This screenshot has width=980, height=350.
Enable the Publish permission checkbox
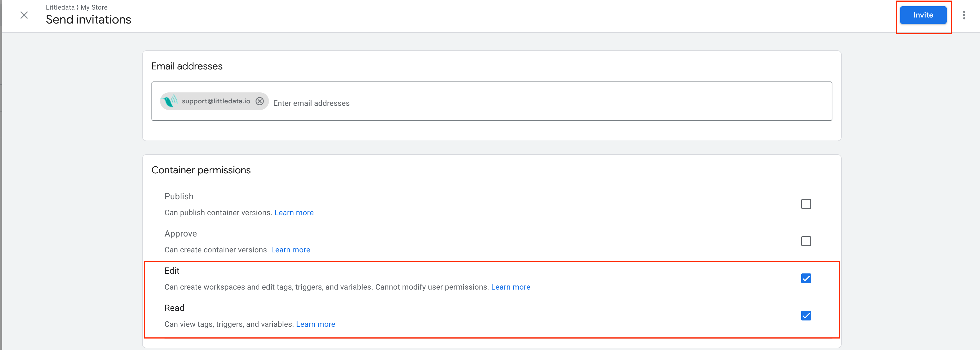tap(806, 204)
